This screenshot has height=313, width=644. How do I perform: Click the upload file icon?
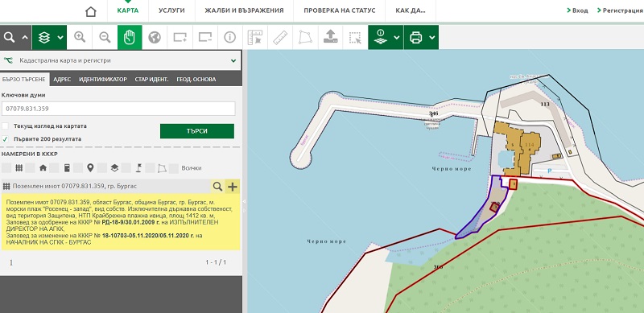tap(330, 37)
